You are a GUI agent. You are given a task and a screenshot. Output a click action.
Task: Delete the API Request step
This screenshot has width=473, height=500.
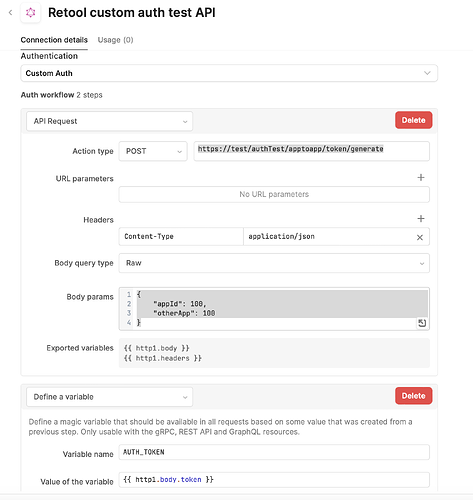click(413, 120)
